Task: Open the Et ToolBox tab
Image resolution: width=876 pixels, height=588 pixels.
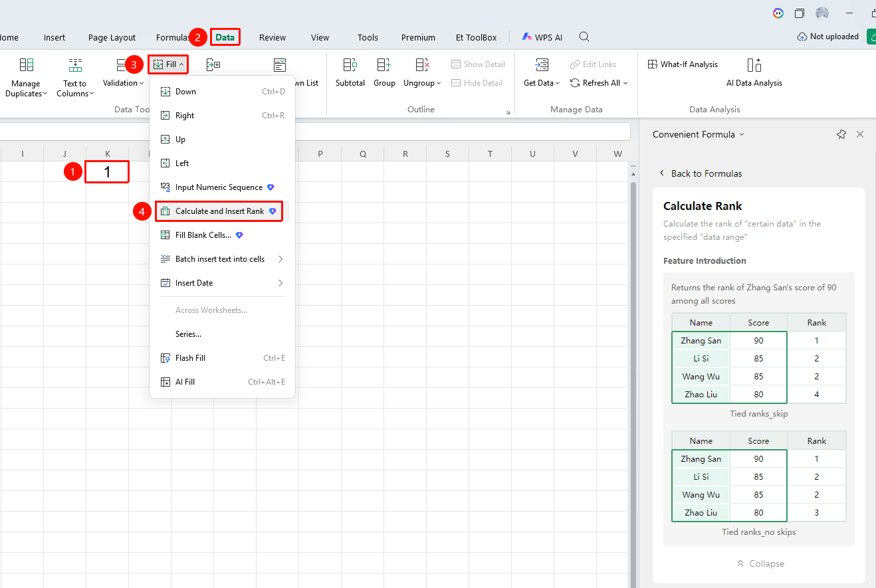Action: pyautogui.click(x=476, y=37)
